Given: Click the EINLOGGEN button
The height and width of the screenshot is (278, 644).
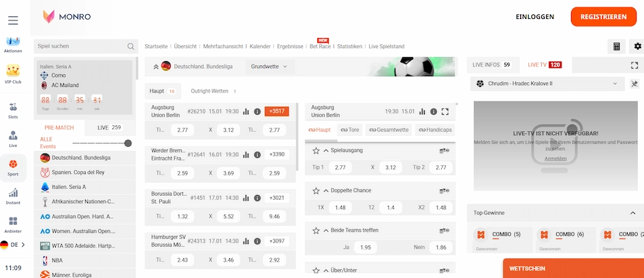Looking at the screenshot, I should (x=535, y=17).
